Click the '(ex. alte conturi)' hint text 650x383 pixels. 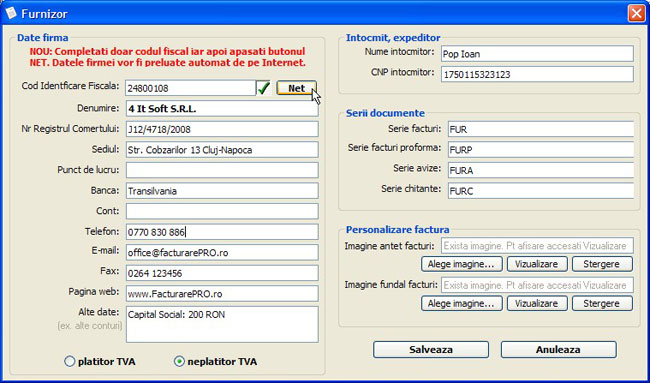90,326
